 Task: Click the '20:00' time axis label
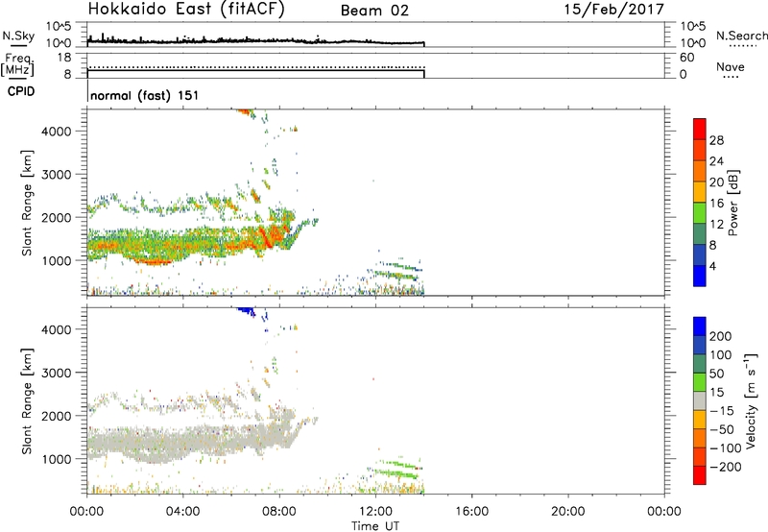point(567,512)
